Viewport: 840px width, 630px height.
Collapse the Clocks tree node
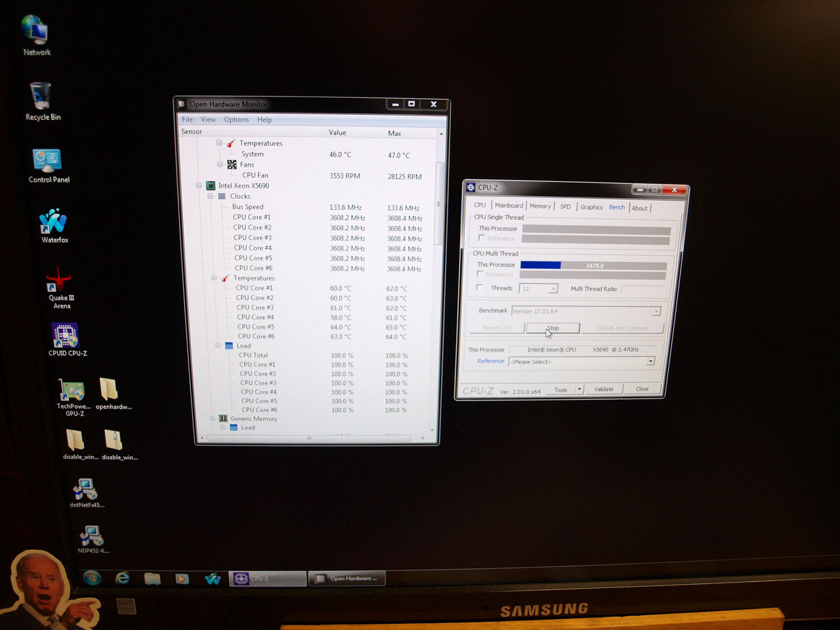(211, 196)
